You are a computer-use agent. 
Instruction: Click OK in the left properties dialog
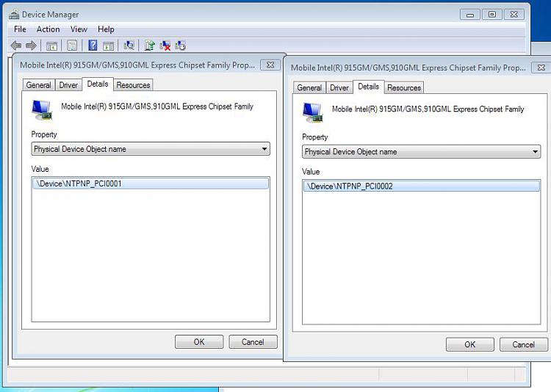[199, 342]
